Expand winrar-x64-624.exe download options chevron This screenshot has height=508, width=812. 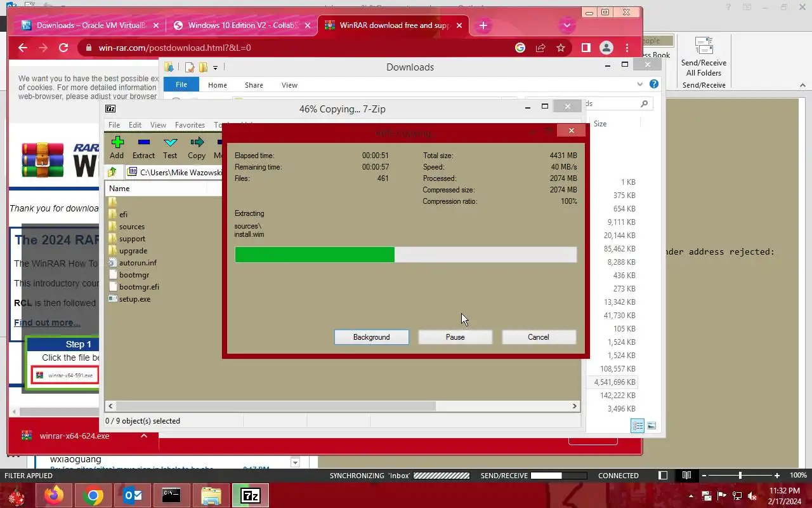(144, 436)
